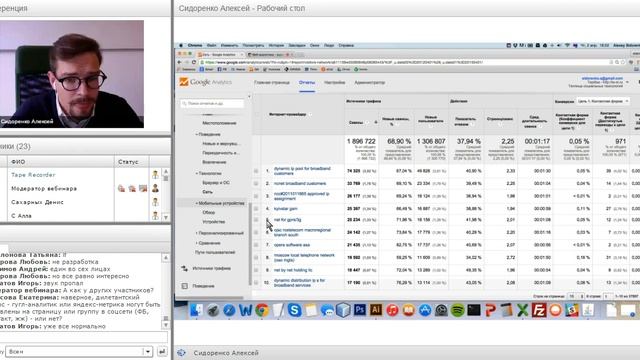The height and width of the screenshot is (360, 640).
Task: Click the report search field in sidebar
Action: click(212, 104)
